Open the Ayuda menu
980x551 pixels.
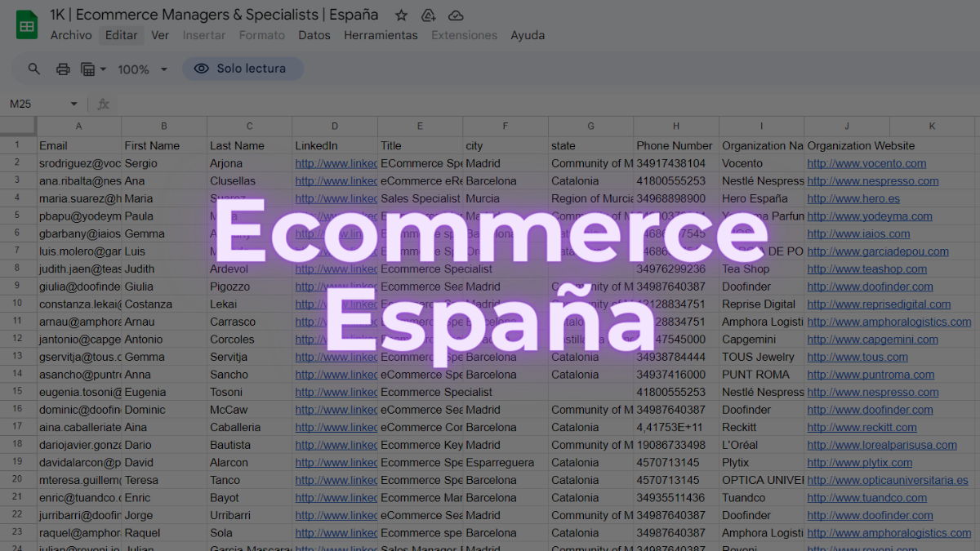point(528,35)
